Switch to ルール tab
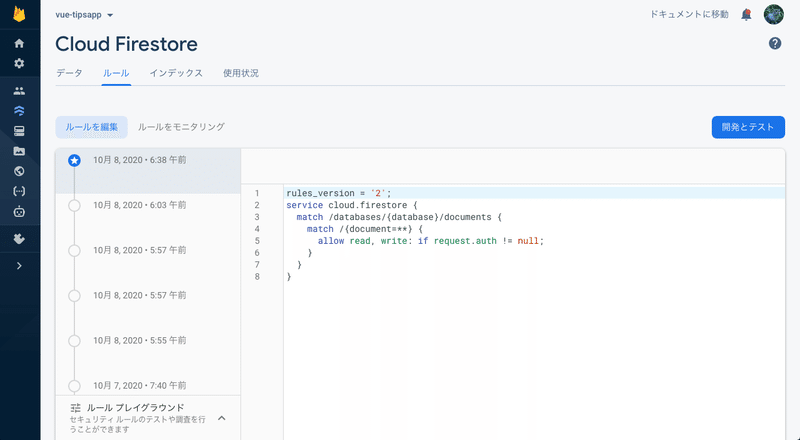The height and width of the screenshot is (440, 800). 116,73
